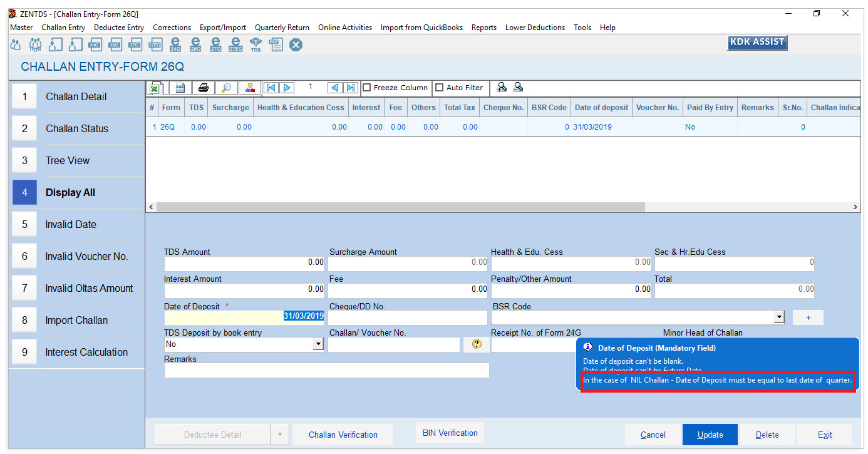Enable the Freeze Column checkbox
868x454 pixels.
[x=368, y=88]
